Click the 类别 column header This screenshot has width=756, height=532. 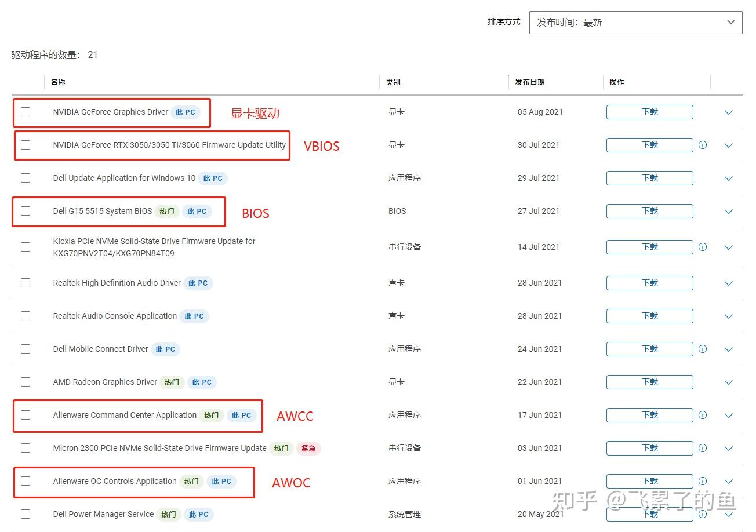393,82
